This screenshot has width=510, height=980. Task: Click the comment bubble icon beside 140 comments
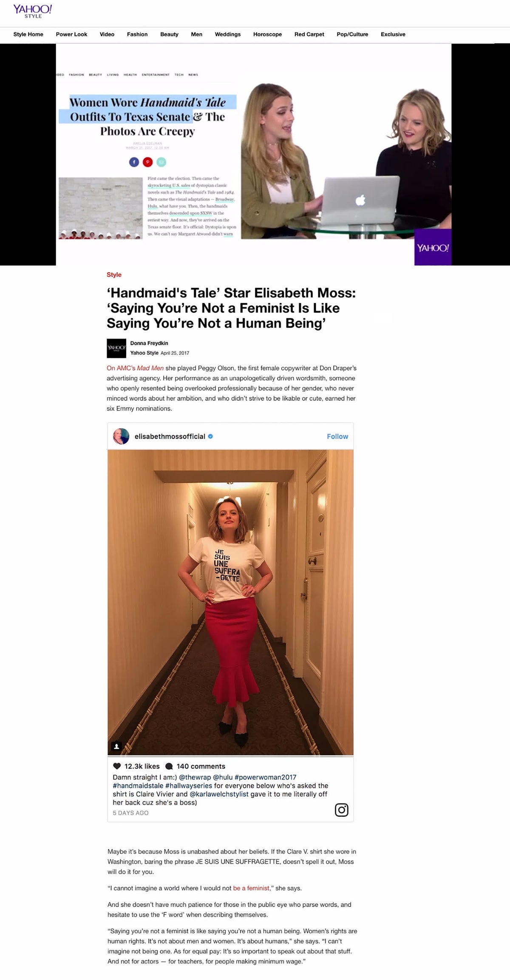[169, 766]
